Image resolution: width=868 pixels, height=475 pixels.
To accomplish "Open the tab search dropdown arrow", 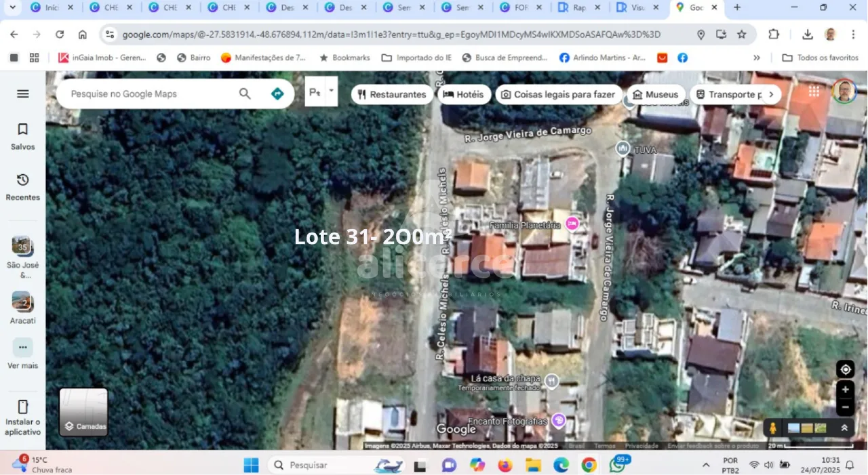I will [x=12, y=7].
